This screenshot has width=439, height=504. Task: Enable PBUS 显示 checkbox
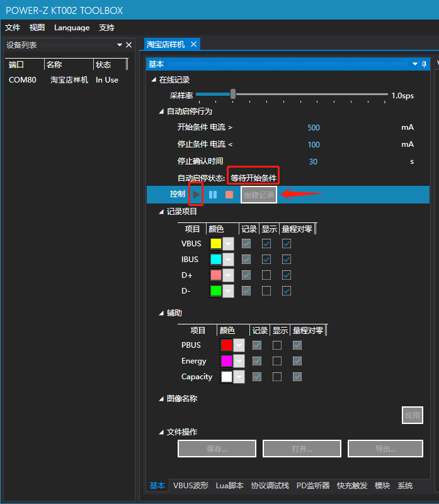pos(277,345)
